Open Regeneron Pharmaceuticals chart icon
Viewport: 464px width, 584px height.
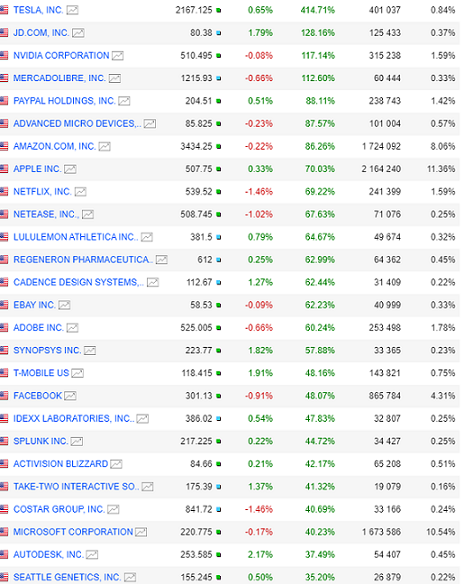[162, 260]
